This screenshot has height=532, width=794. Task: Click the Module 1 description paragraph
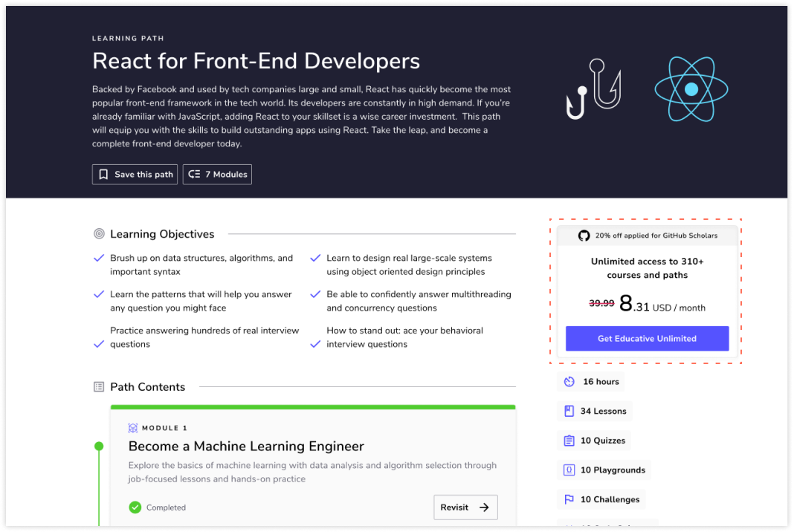(x=312, y=473)
